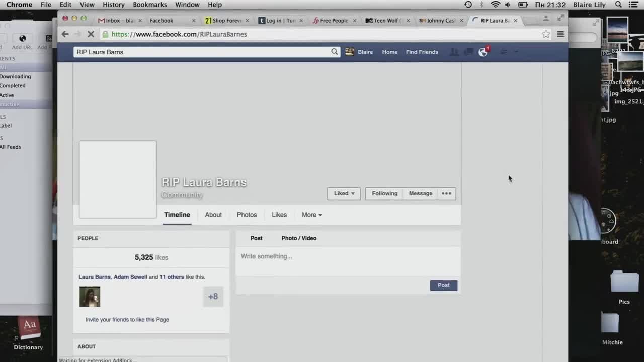Toggle the Following button
Screen dimensions: 644x362
click(x=384, y=193)
